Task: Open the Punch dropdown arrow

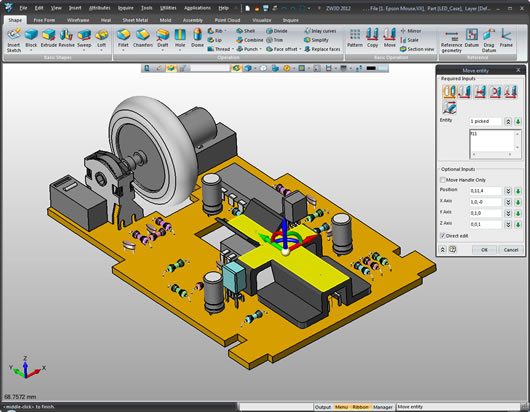Action: coord(261,49)
